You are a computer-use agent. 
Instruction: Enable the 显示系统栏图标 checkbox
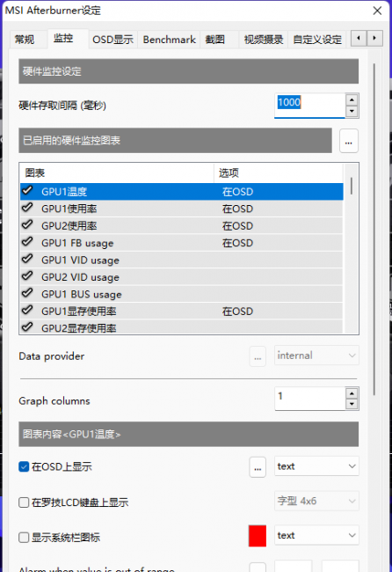(x=24, y=538)
